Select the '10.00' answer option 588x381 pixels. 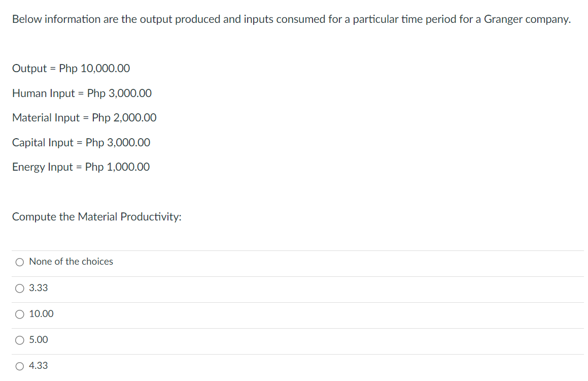tap(19, 314)
